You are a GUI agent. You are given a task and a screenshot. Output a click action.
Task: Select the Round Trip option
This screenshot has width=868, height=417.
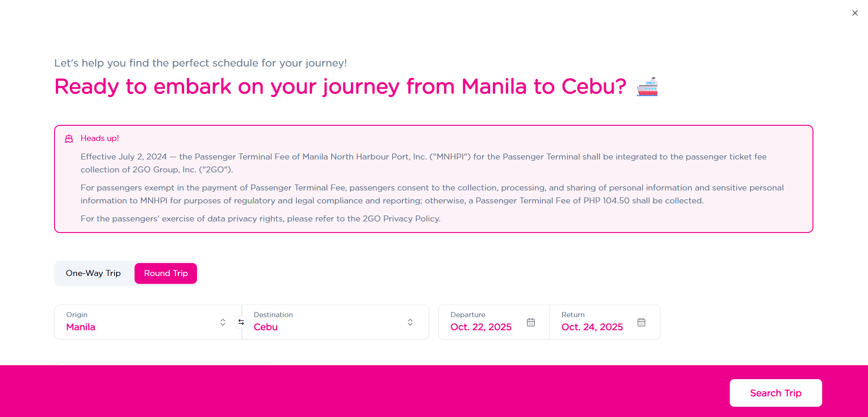pyautogui.click(x=166, y=273)
